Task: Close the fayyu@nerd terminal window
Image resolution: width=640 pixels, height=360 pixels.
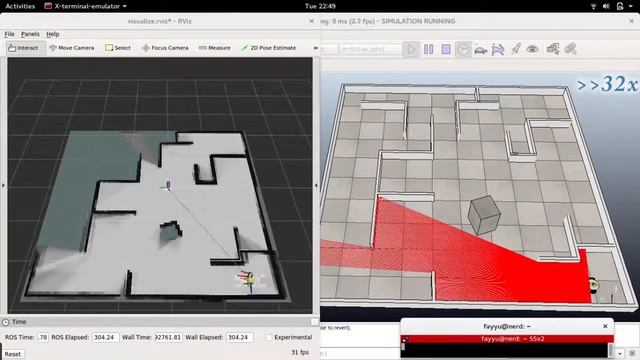Action: [x=605, y=326]
